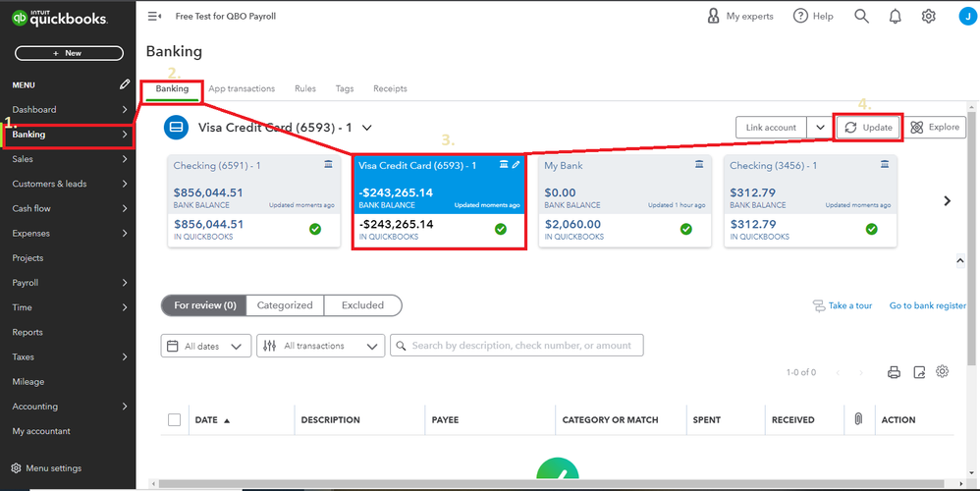
Task: Click Update to refresh bank feeds
Action: click(x=868, y=128)
